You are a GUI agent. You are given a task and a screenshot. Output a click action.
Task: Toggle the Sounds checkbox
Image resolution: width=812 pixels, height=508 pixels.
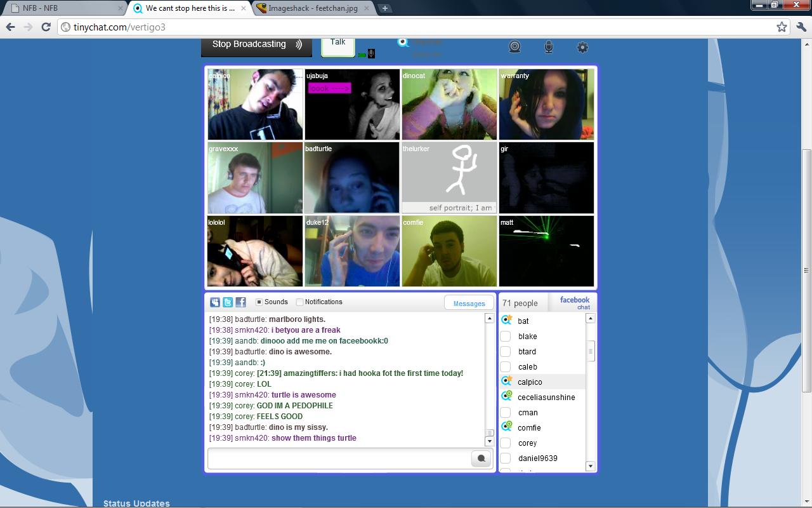[x=259, y=302]
